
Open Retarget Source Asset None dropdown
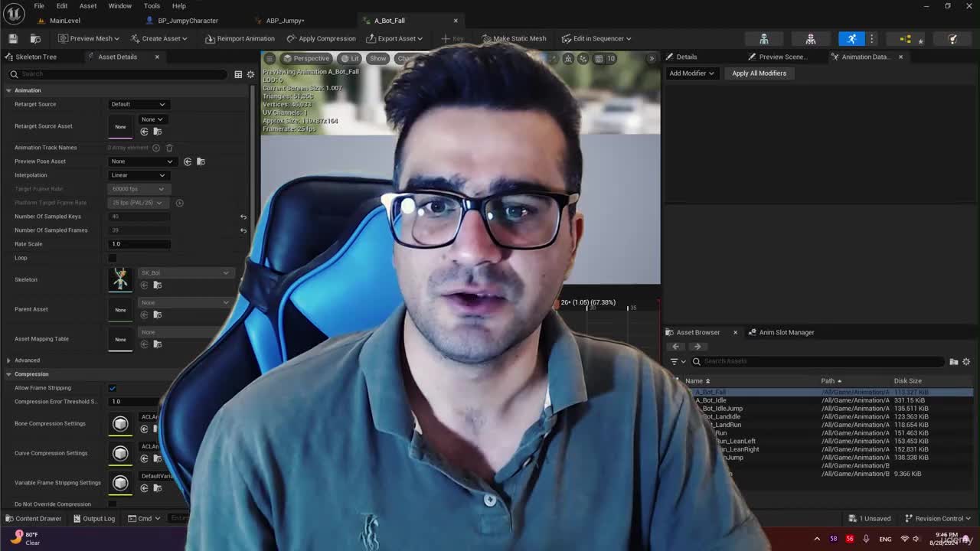coord(152,119)
